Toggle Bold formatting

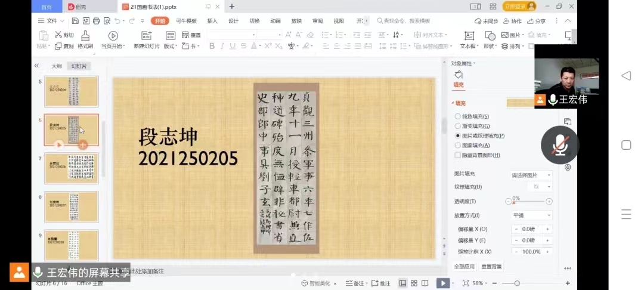coord(212,46)
